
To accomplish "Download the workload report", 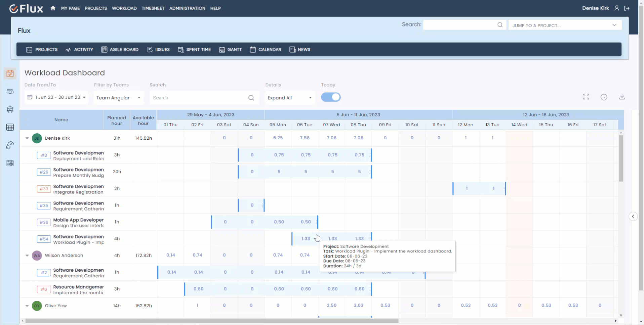I will click(622, 97).
